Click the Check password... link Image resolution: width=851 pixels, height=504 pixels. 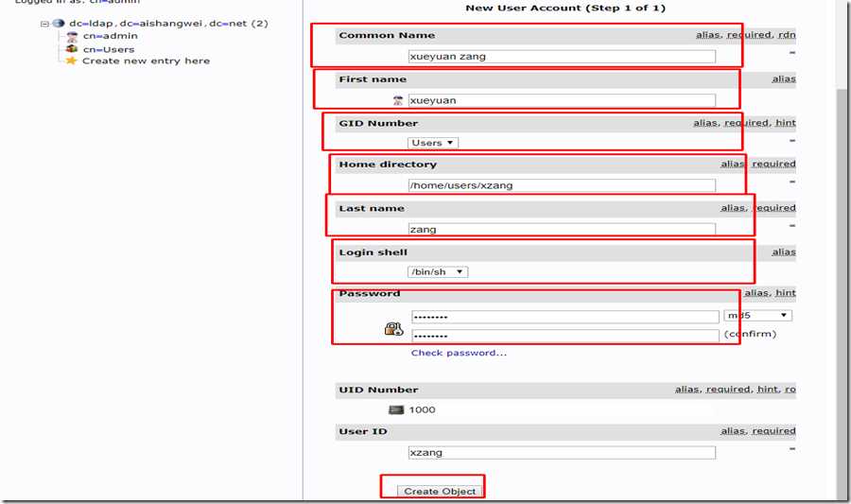pyautogui.click(x=459, y=353)
